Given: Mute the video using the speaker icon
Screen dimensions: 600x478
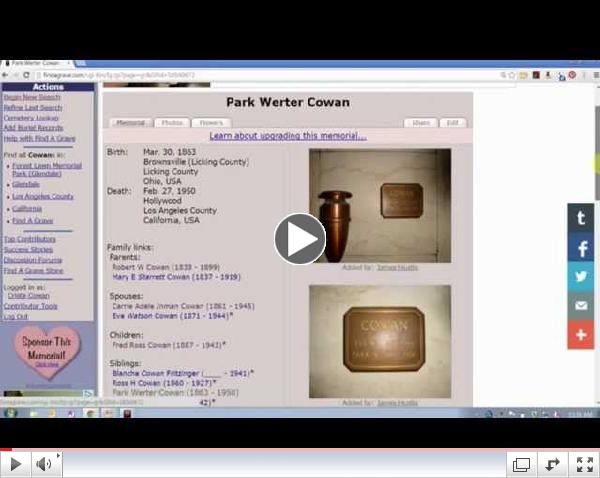Looking at the screenshot, I should coord(43,464).
